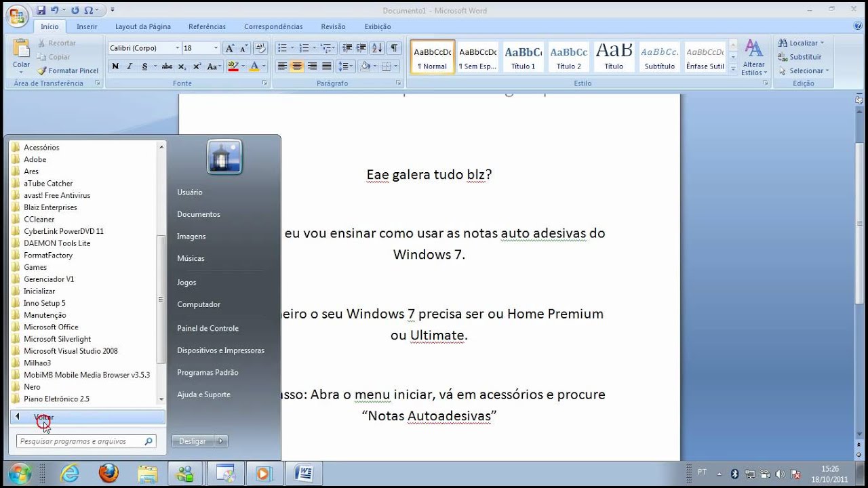The height and width of the screenshot is (488, 868).
Task: Justify the paragraph text
Action: tap(327, 66)
